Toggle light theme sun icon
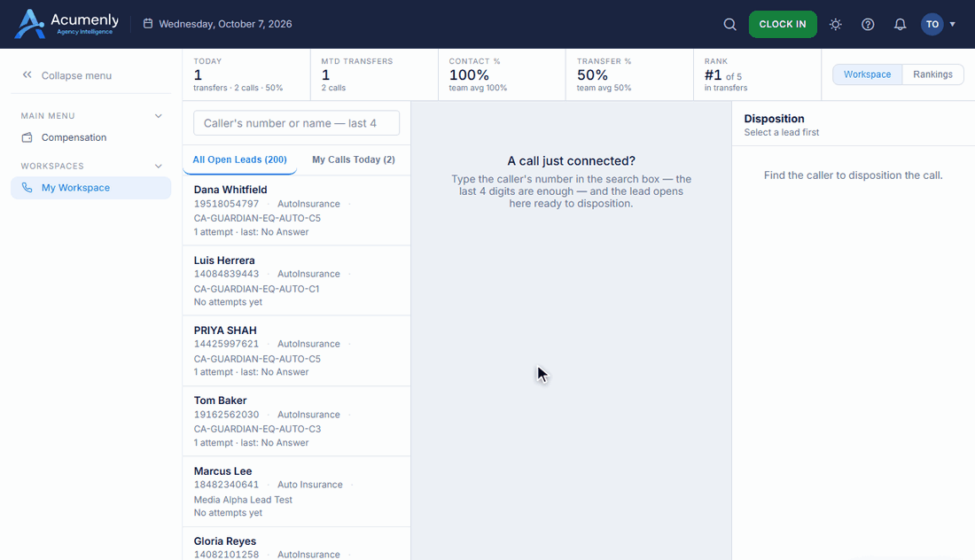 [836, 24]
